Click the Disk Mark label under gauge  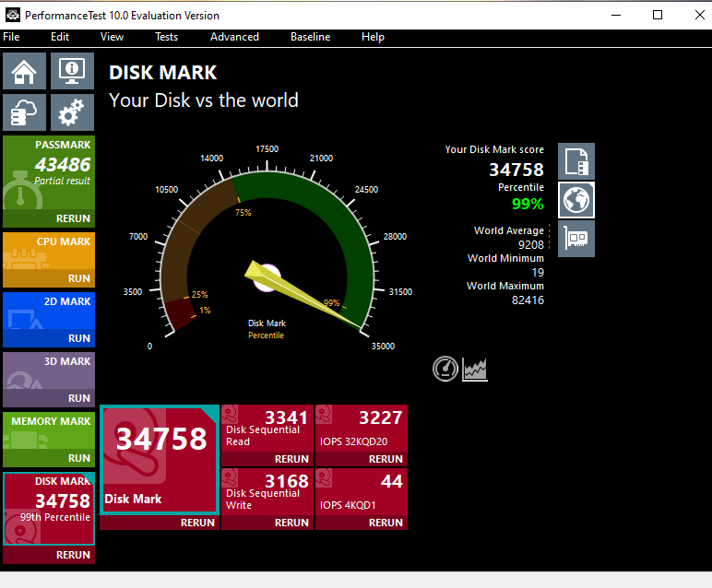coord(267,323)
